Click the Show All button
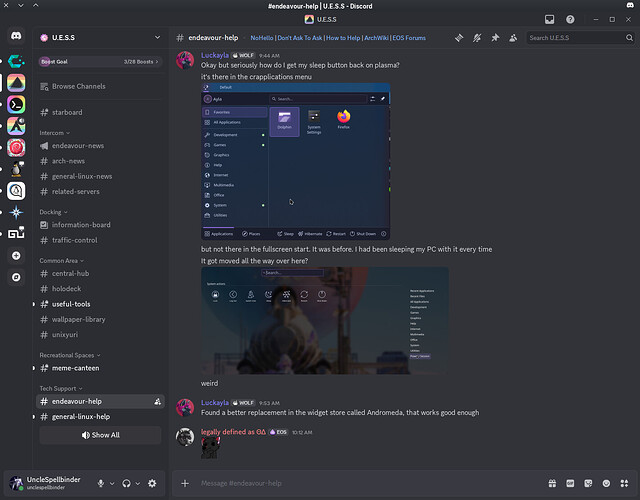Screen dimensions: 640x500 [100, 435]
